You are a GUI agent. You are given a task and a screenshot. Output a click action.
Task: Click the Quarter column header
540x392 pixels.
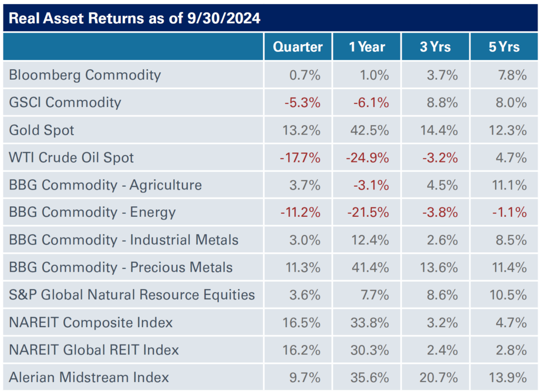click(297, 47)
